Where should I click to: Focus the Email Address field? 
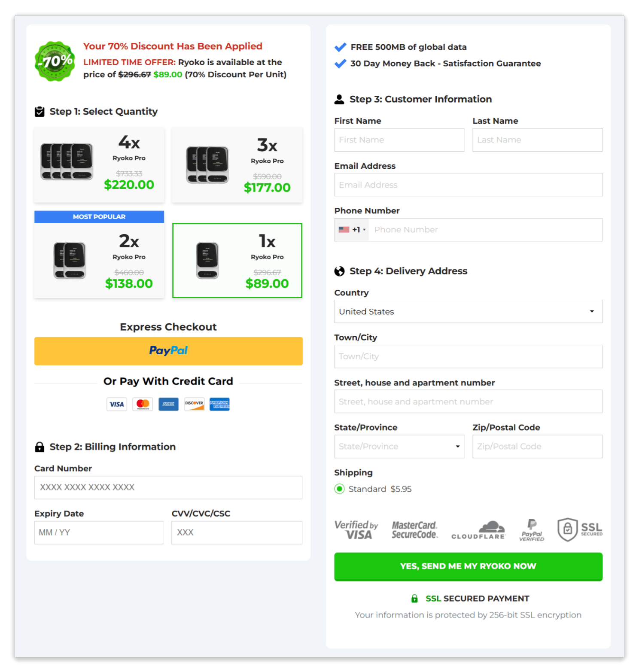click(468, 185)
